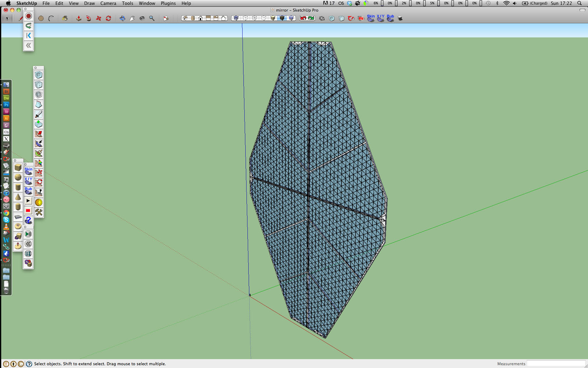Click the Wi-Fi icon in menu bar

506,3
